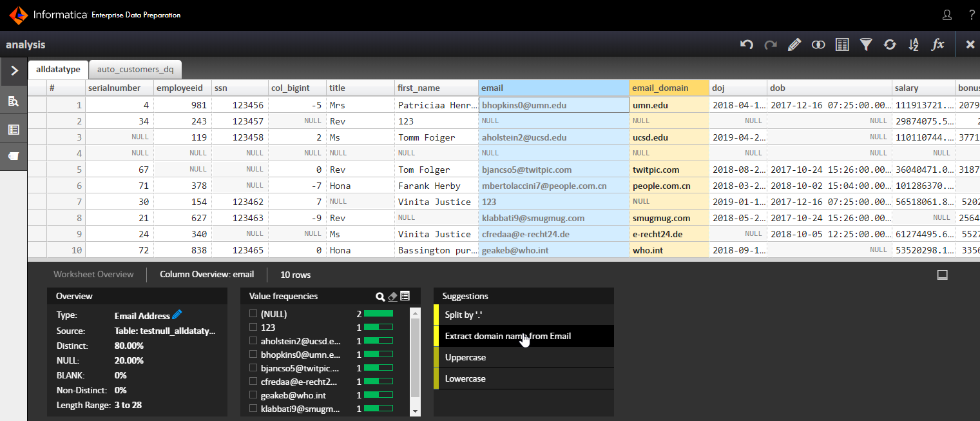Screen dimensions: 980x421
Task: Open the fx formula tool
Action: pos(938,44)
